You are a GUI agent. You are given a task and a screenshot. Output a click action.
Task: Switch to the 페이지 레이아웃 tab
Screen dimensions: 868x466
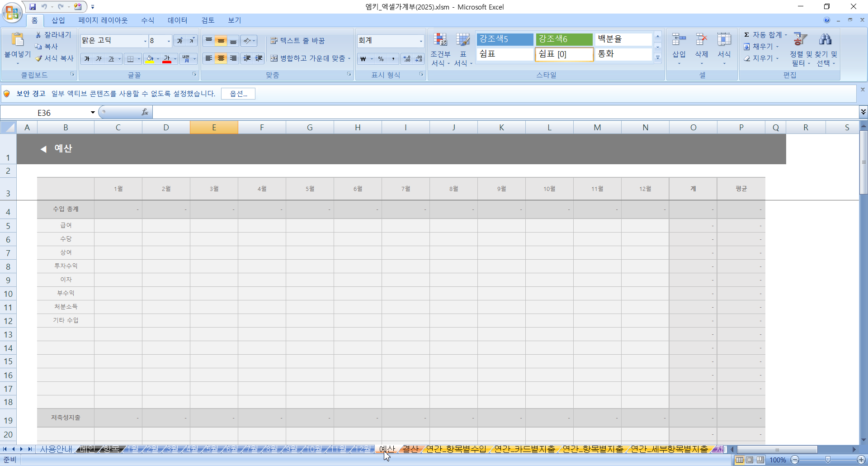103,20
